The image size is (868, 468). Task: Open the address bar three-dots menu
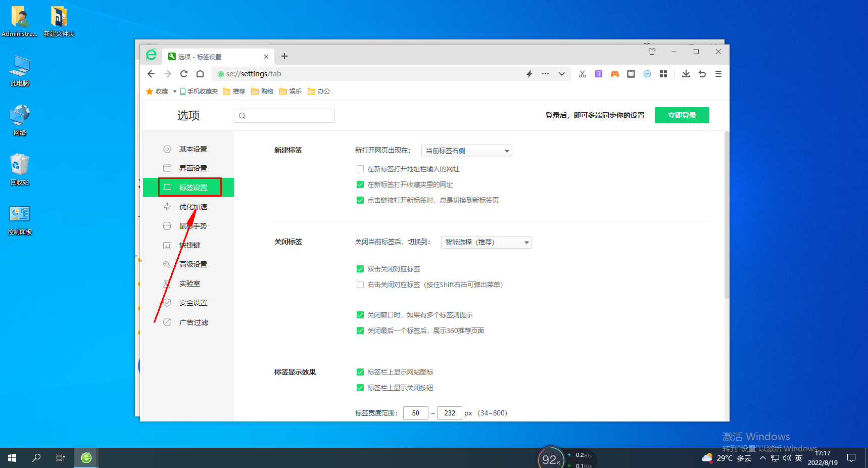[x=545, y=74]
